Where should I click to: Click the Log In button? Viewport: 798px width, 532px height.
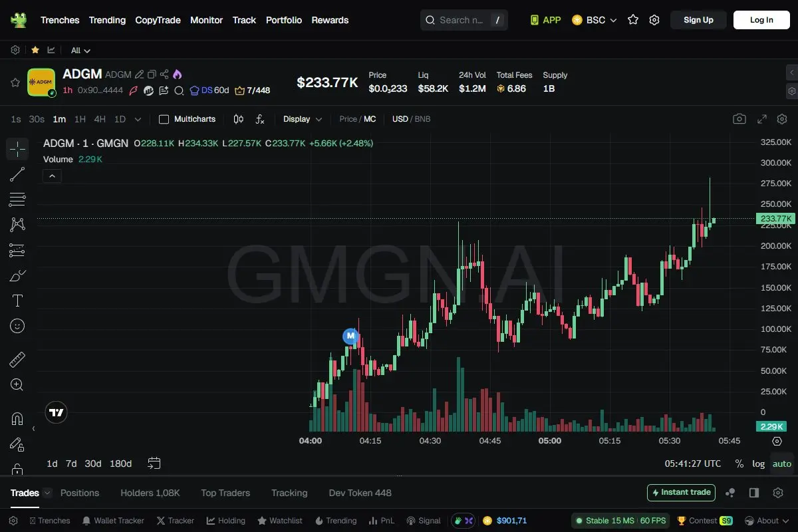coord(761,20)
